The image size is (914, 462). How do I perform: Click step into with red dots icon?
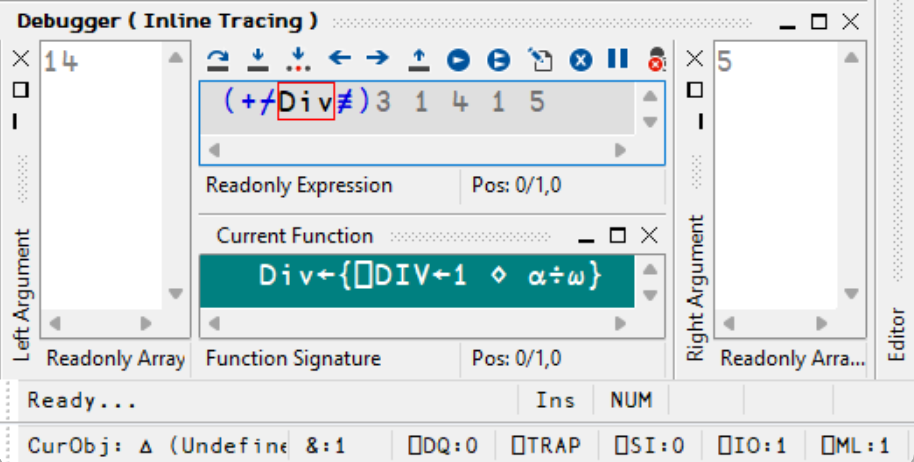[297, 59]
